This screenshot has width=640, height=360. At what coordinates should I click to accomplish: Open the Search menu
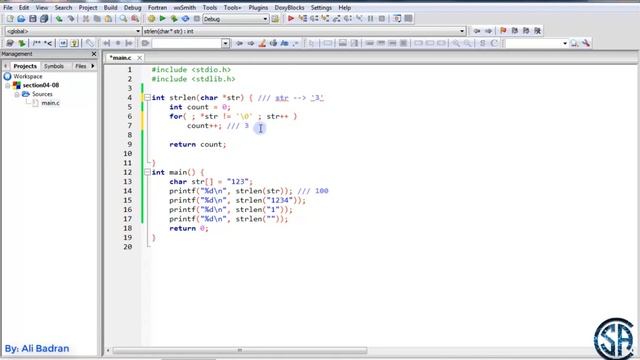pos(63,7)
